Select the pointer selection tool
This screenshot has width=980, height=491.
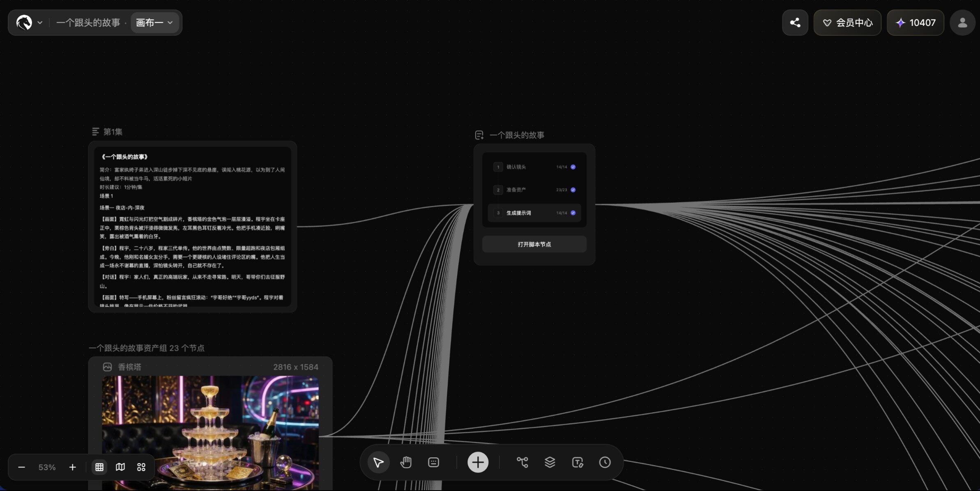click(x=378, y=463)
